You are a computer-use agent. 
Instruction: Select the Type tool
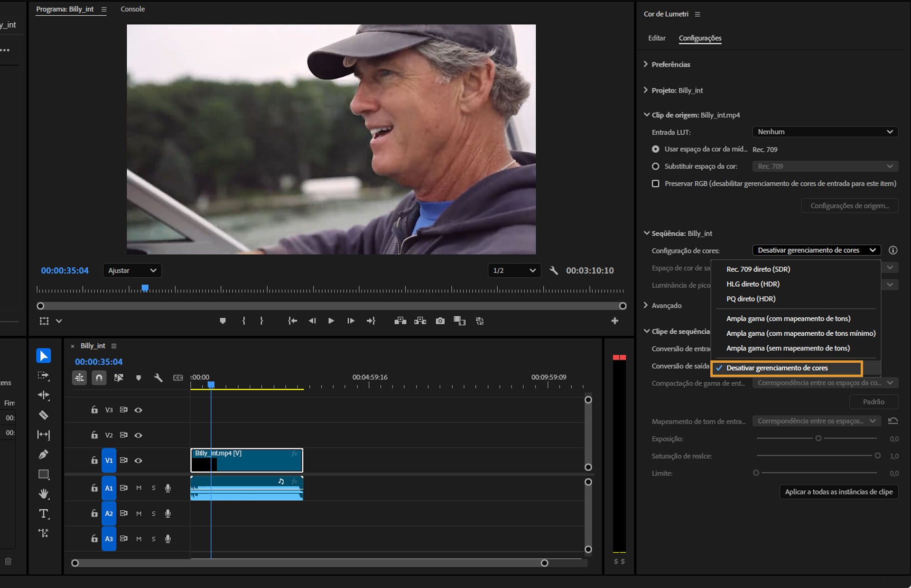43,514
